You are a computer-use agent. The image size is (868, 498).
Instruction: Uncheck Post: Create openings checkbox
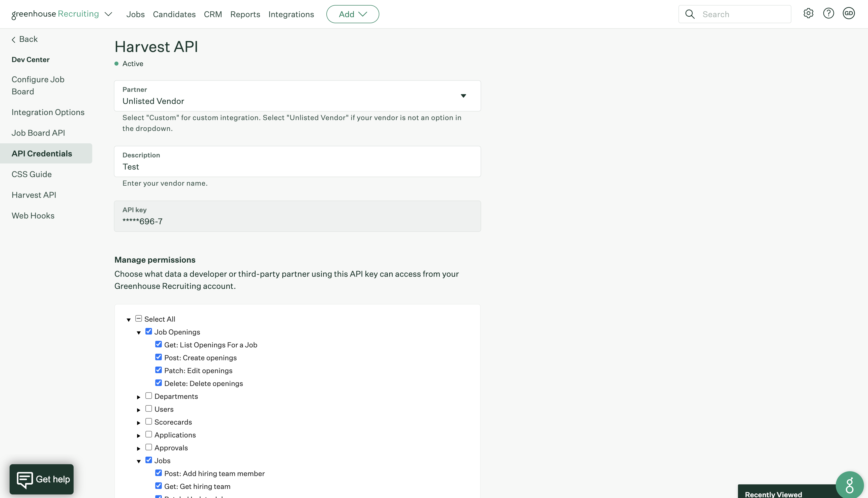(x=159, y=357)
